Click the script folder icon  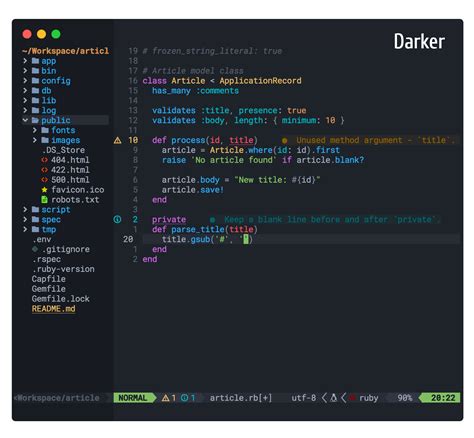tap(35, 209)
